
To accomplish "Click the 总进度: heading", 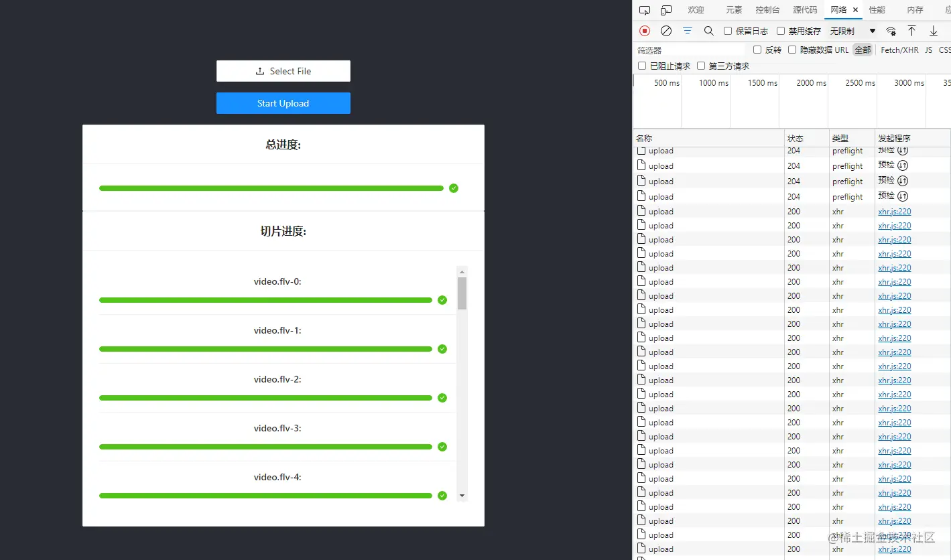I will 283,145.
